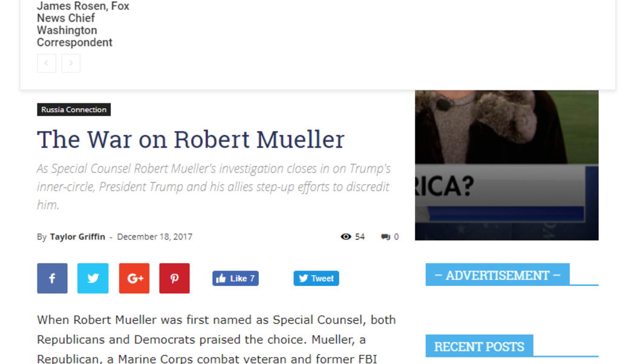Image resolution: width=629 pixels, height=364 pixels.
Task: Click the article subtitle text
Action: [214, 186]
